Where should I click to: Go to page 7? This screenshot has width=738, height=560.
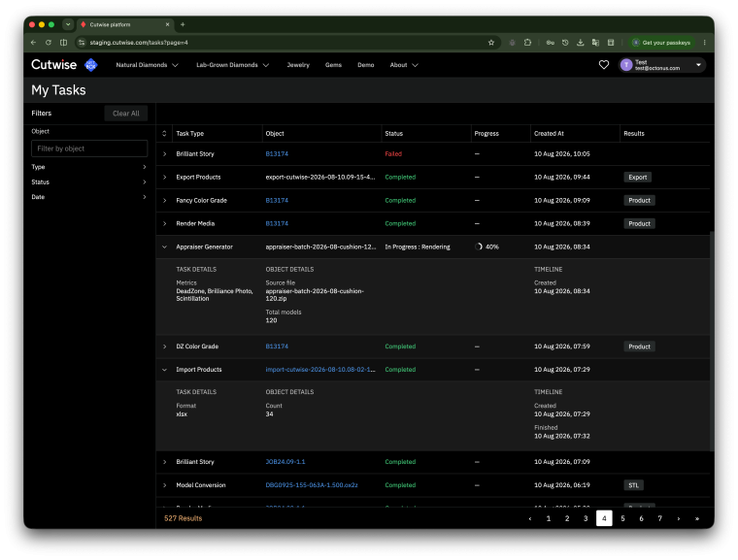coord(660,518)
